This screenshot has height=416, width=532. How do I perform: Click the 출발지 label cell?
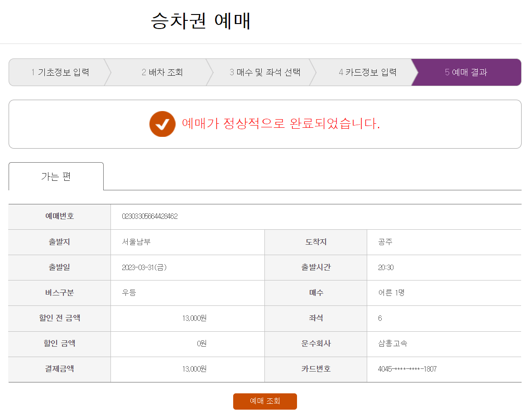point(59,242)
